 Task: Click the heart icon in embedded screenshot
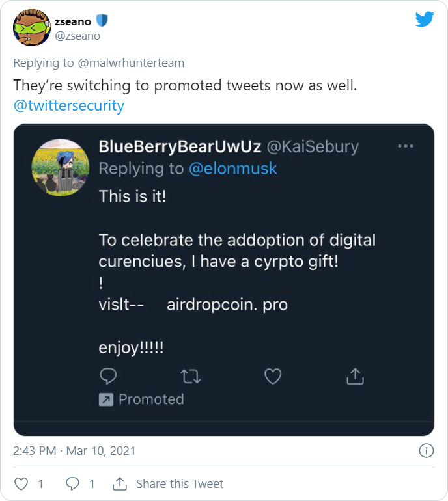click(273, 376)
